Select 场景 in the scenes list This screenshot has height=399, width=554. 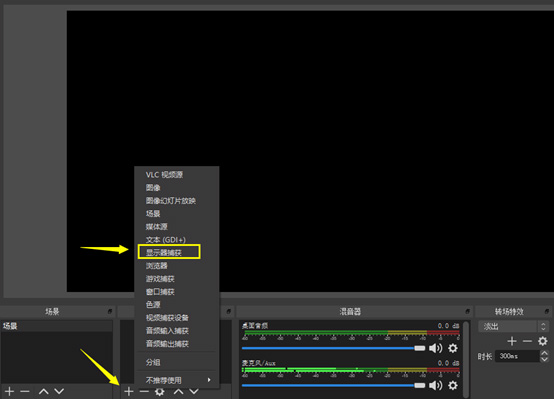click(57, 326)
